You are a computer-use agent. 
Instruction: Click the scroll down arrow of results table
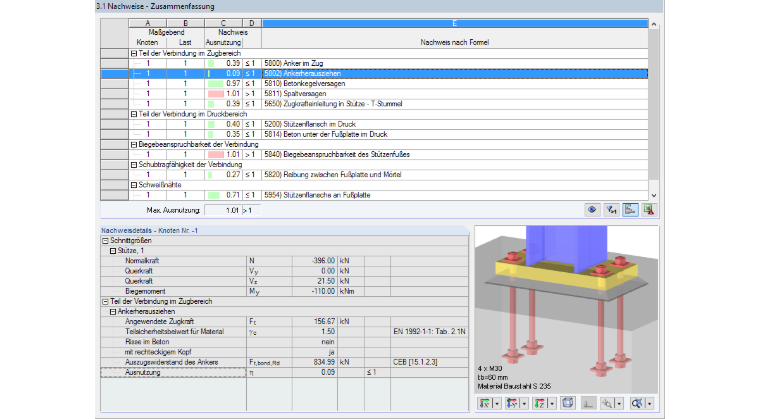[x=654, y=195]
